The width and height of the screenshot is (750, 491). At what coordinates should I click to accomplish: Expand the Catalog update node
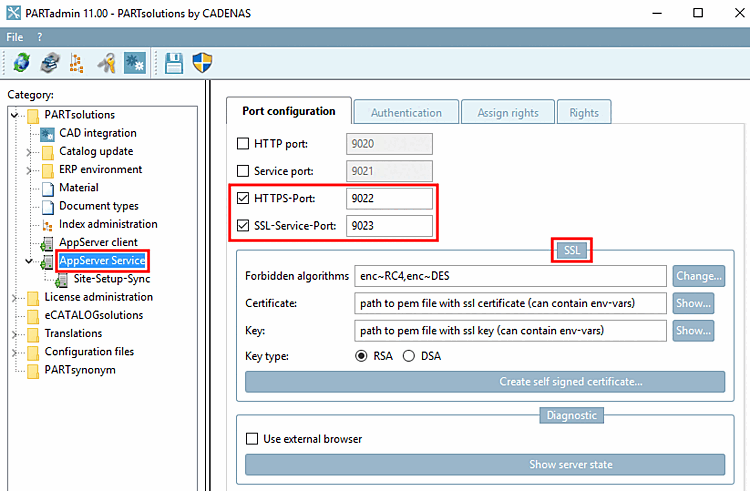click(x=29, y=152)
